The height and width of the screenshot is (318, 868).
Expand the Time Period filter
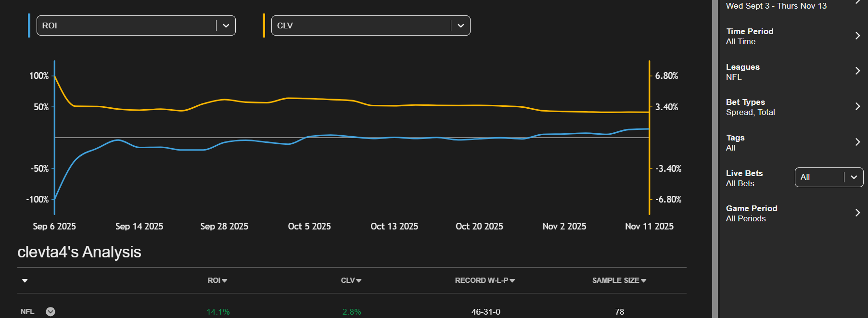[857, 36]
